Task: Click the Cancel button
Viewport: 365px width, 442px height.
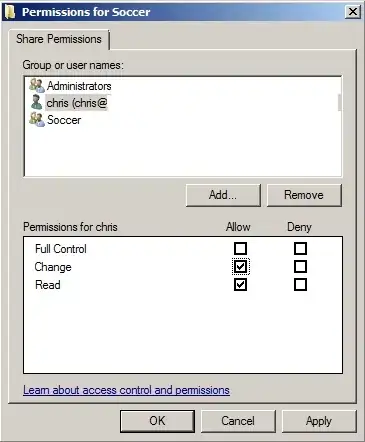Action: (x=238, y=421)
